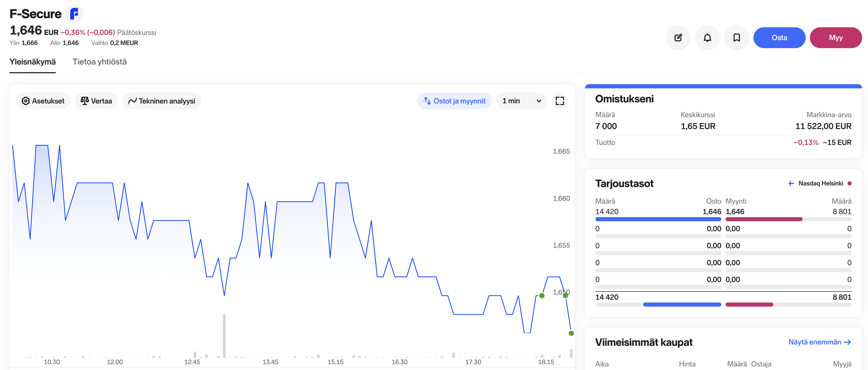The height and width of the screenshot is (370, 868).
Task: Click the price change −0,36% (−0,006)
Action: click(x=88, y=33)
